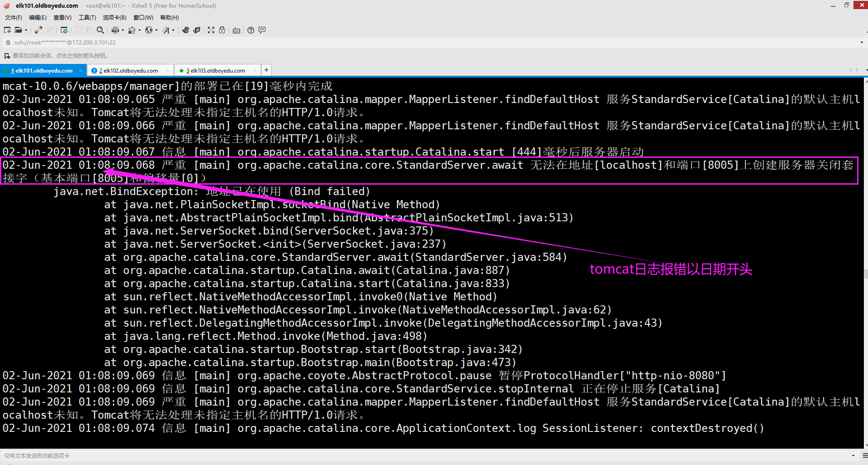Click the virtual keyboard icon
The height and width of the screenshot is (465, 868).
[x=237, y=30]
